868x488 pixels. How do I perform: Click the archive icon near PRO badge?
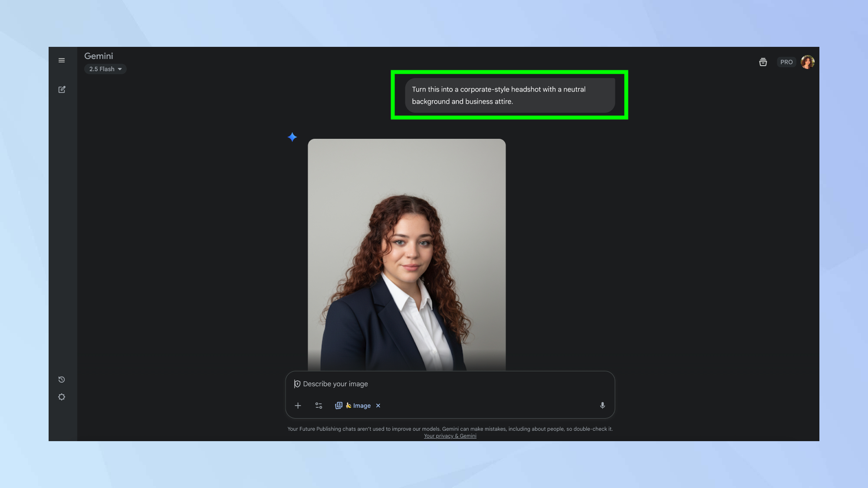pyautogui.click(x=763, y=62)
